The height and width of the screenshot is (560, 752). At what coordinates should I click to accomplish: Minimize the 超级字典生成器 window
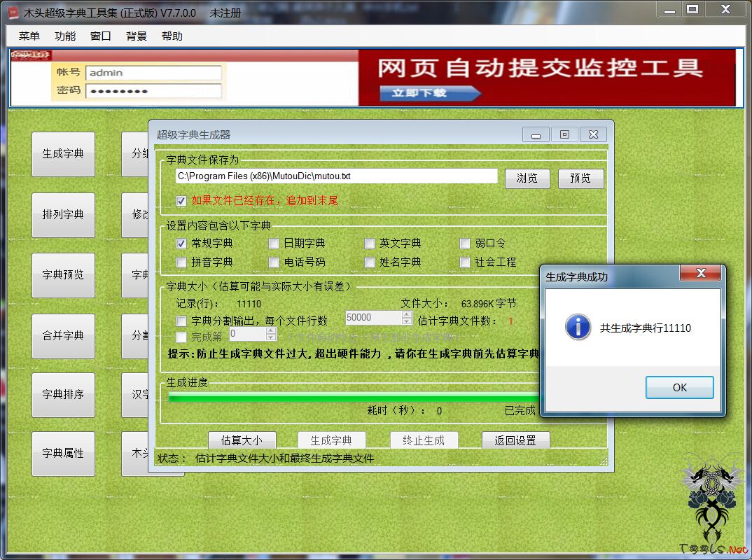tap(536, 135)
